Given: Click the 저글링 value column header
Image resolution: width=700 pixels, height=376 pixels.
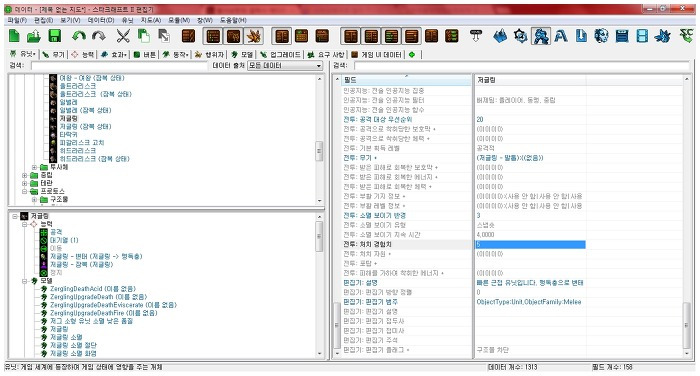Looking at the screenshot, I should point(530,80).
